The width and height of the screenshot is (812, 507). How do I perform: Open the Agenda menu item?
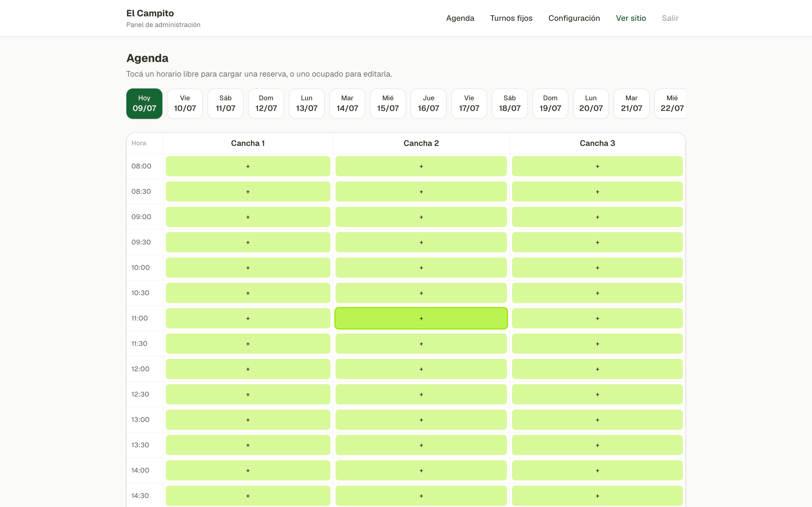pyautogui.click(x=460, y=18)
